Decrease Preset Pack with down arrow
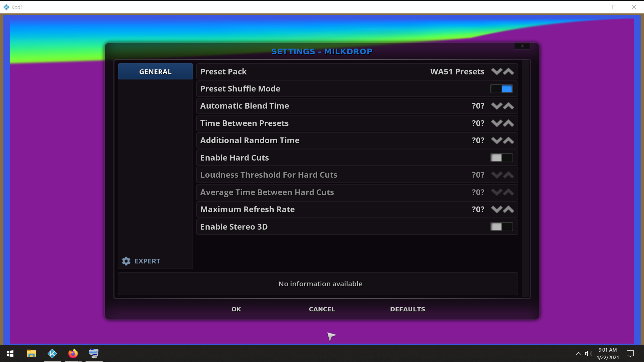 (x=496, y=71)
